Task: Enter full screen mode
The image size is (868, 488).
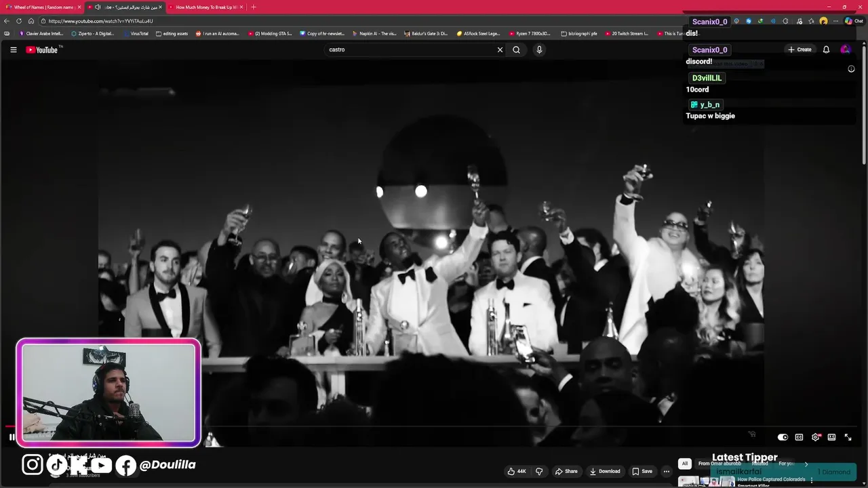Action: 848,437
